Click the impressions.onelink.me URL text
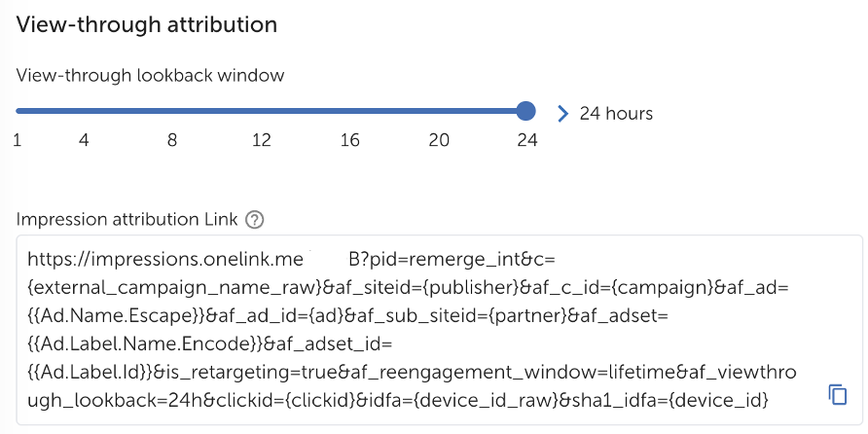 tap(165, 259)
